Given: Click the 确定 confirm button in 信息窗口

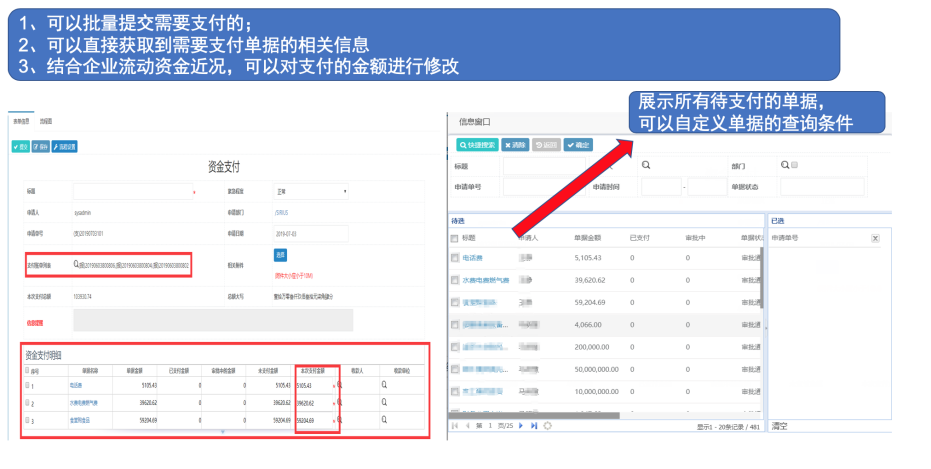Looking at the screenshot, I should point(578,145).
